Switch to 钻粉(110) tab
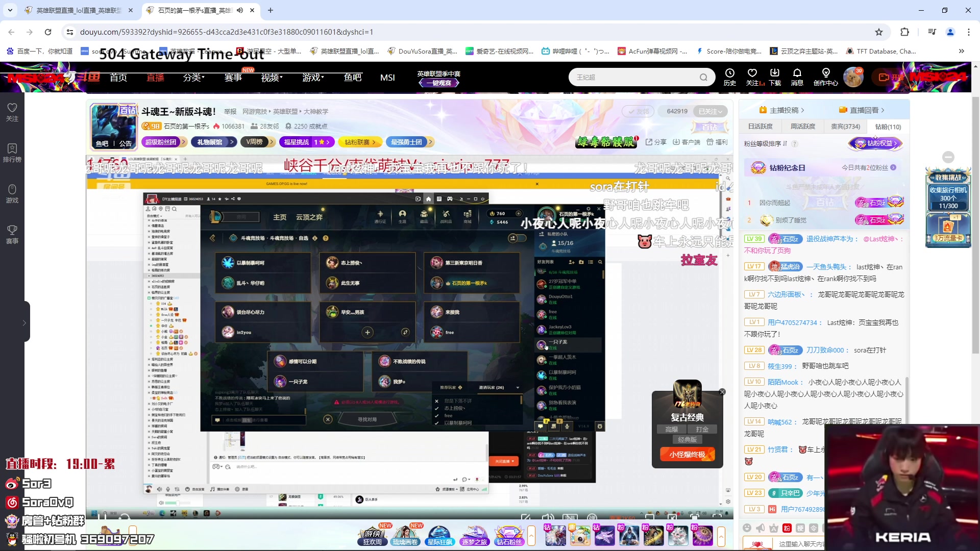The width and height of the screenshot is (980, 551). click(888, 127)
